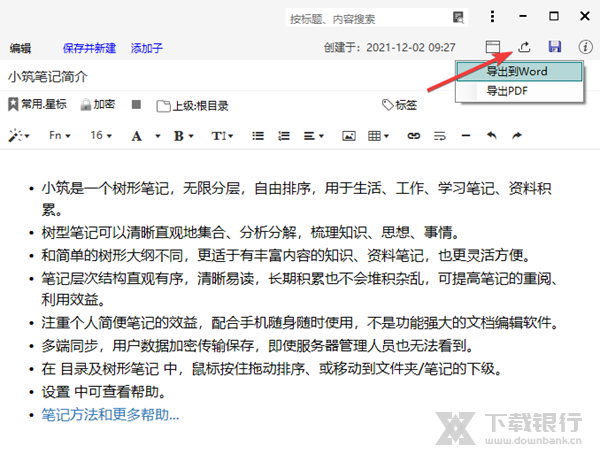The width and height of the screenshot is (600, 454).
Task: Toggle the window layout panel icon
Action: (492, 47)
